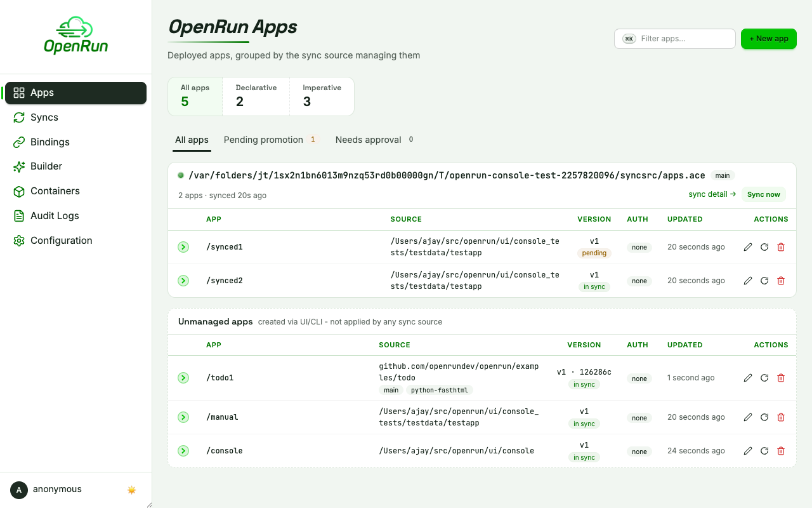Expand the /todo1 app row

183,378
